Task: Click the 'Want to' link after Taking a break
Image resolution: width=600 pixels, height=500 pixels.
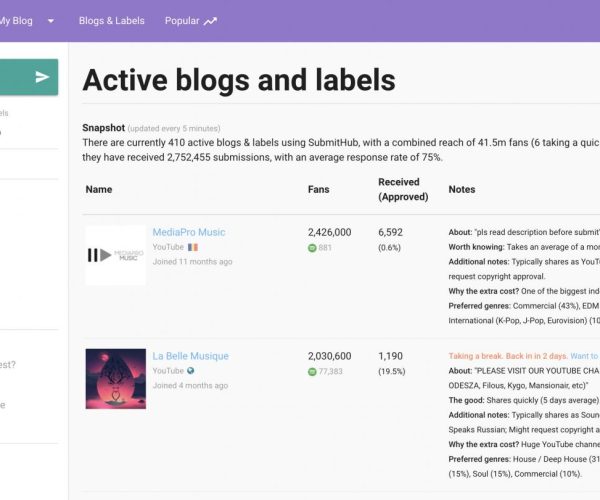Action: [x=584, y=356]
